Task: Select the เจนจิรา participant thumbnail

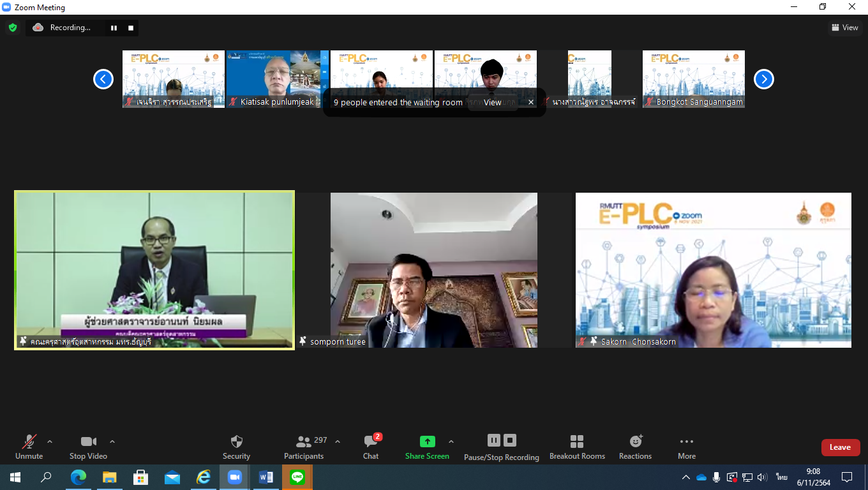Action: [x=174, y=79]
